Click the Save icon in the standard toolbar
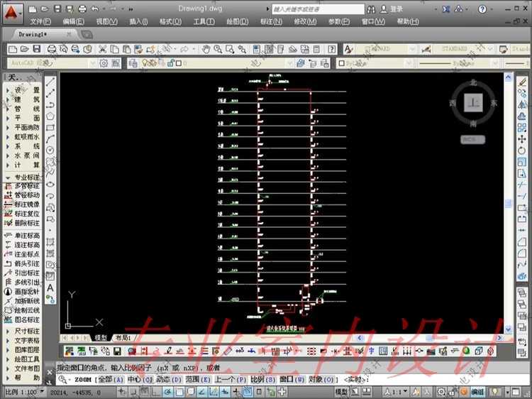 click(37, 49)
